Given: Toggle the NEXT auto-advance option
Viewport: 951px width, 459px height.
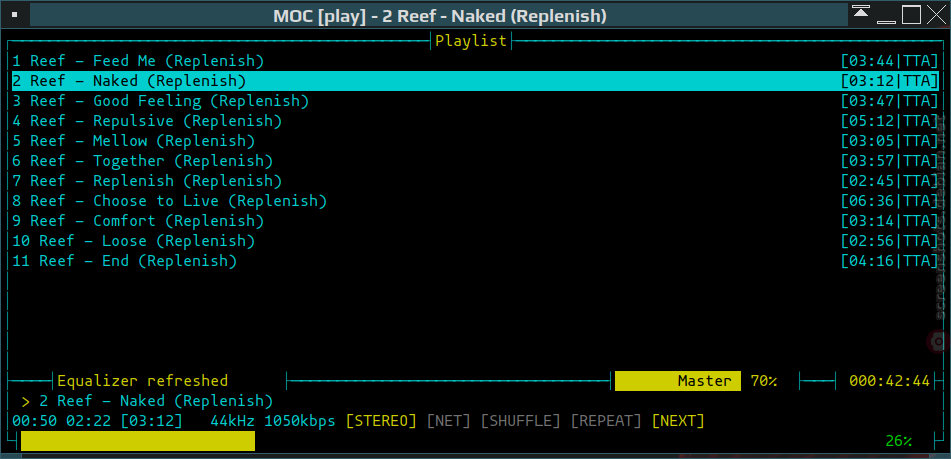Looking at the screenshot, I should pyautogui.click(x=678, y=421).
